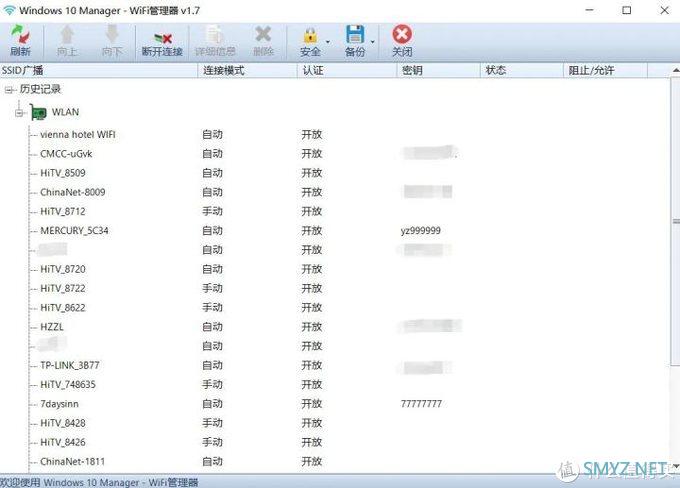
Task: Select the ChinaNet-8009 network entry
Action: pos(73,192)
